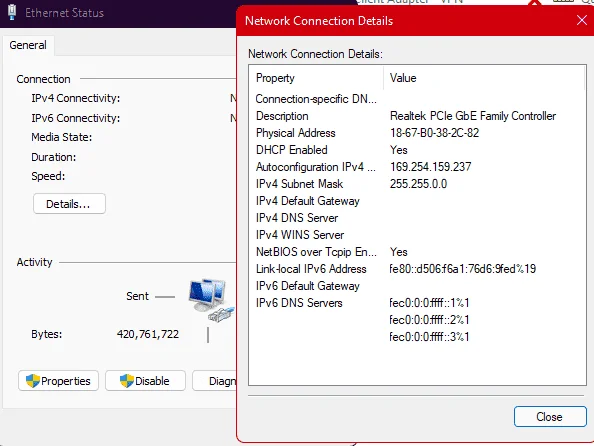
Task: Click the Sent label in Activity section
Action: coord(138,296)
